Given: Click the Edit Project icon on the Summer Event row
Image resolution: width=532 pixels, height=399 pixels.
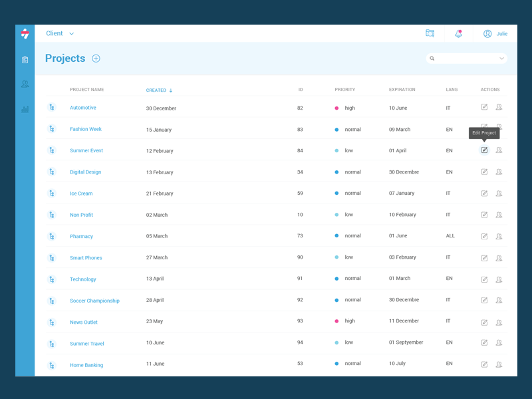Looking at the screenshot, I should point(484,150).
